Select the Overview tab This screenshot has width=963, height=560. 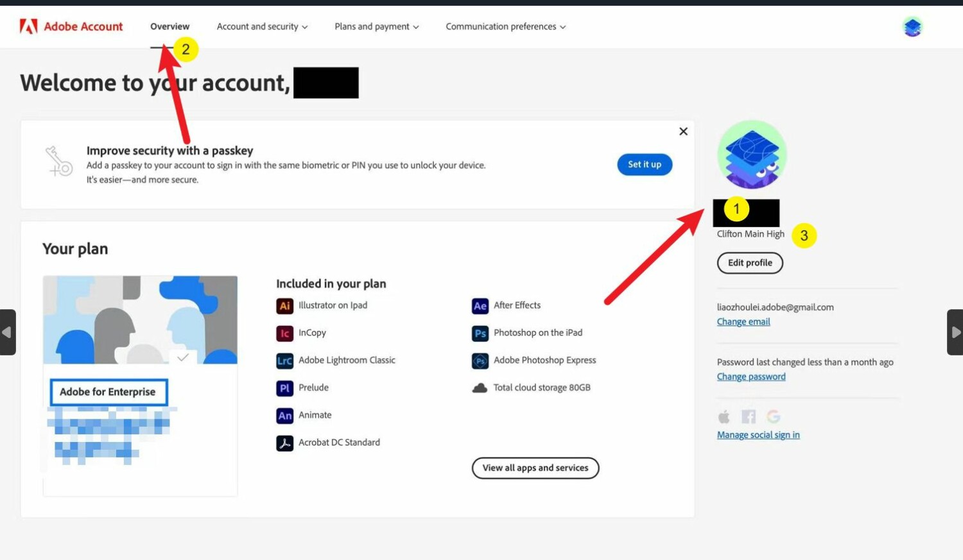(169, 27)
